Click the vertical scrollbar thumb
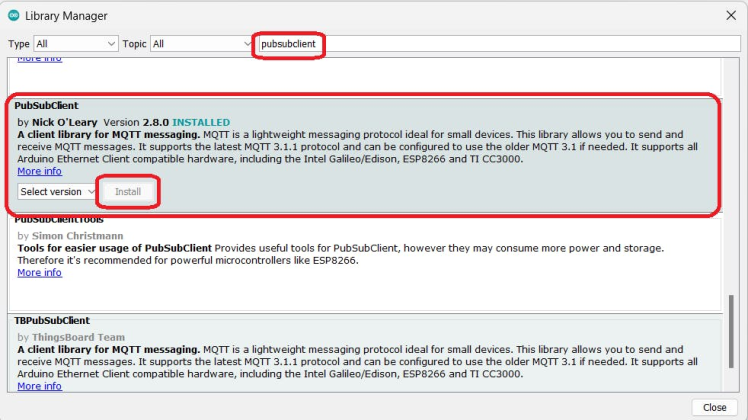This screenshot has height=420, width=748. click(731, 331)
